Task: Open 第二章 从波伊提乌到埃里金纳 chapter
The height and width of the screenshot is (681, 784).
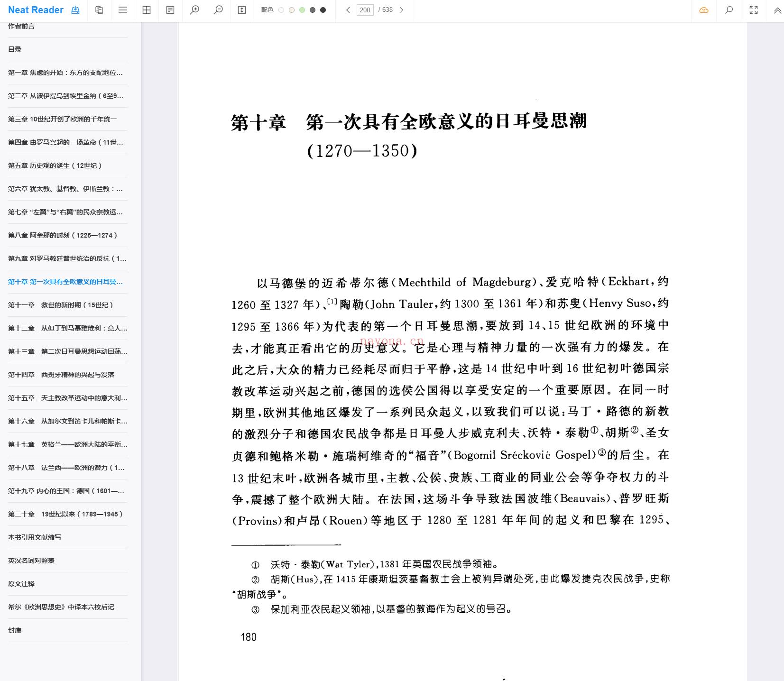Action: [x=67, y=96]
